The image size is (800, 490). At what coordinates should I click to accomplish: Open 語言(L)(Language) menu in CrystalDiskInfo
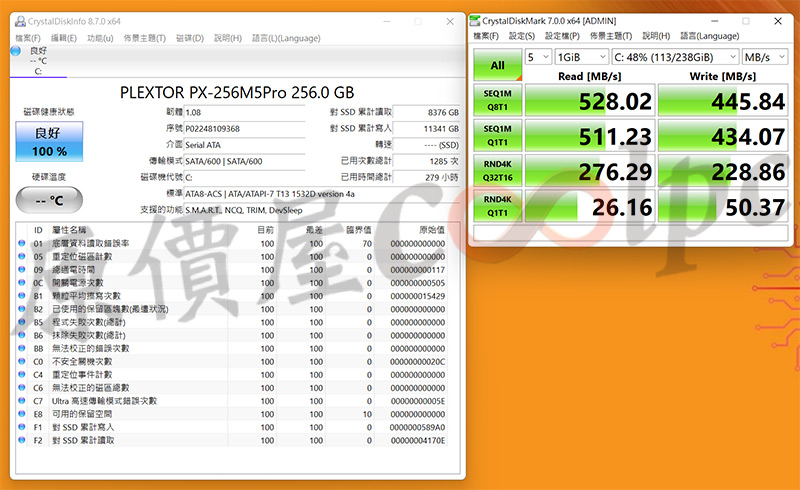[x=286, y=38]
